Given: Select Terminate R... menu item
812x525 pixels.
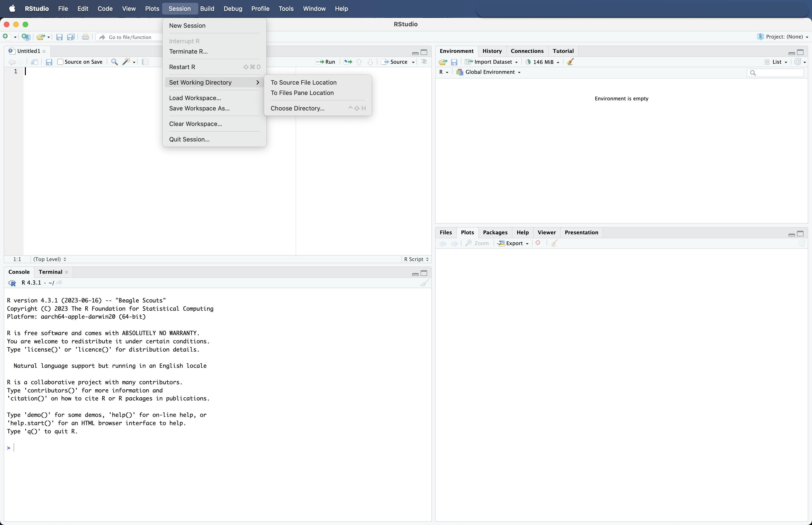Looking at the screenshot, I should (x=214, y=51).
